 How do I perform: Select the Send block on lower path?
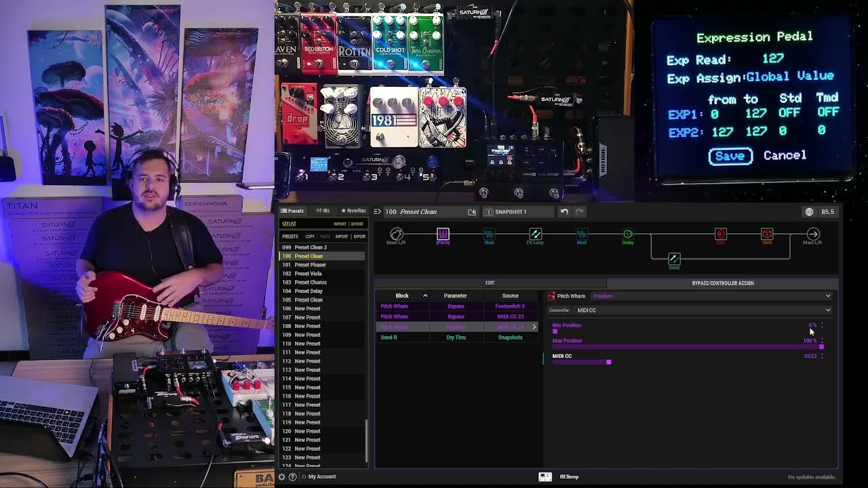(x=674, y=260)
